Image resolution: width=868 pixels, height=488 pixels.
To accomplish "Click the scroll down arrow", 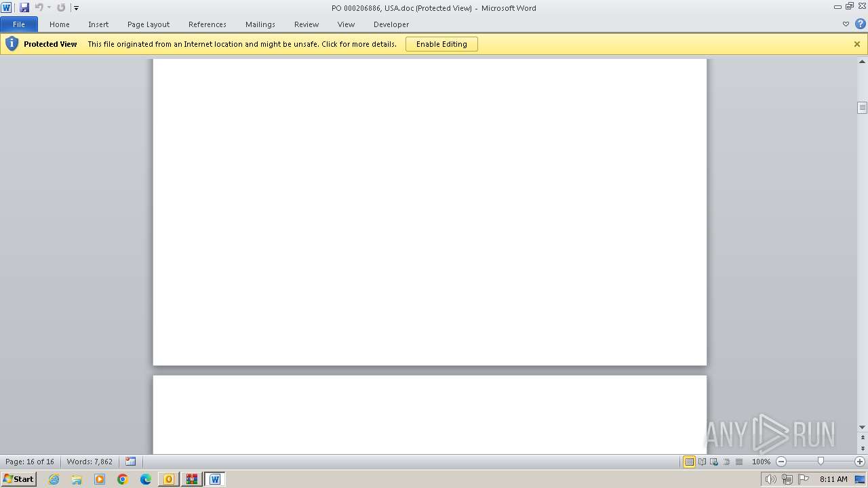I will [x=863, y=427].
